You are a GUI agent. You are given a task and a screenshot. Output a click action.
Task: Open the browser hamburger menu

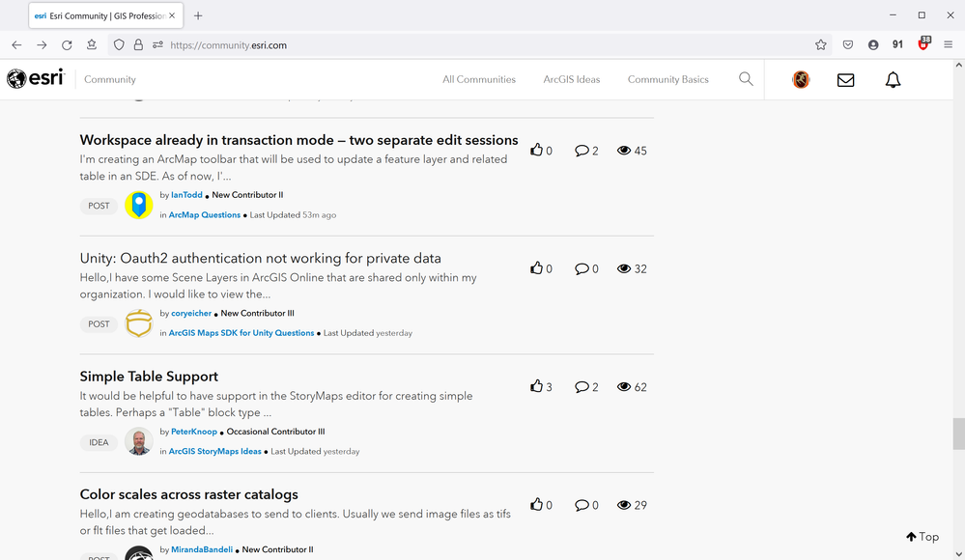point(949,45)
